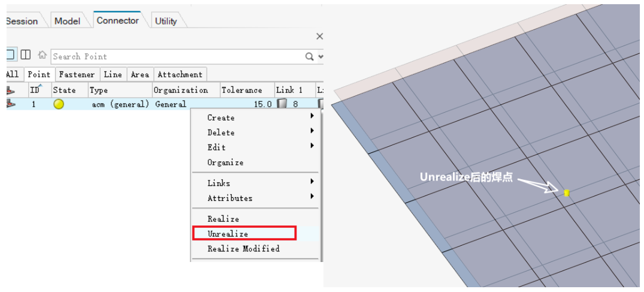Viewport: 644px width, 292px height.
Task: Open the search options dropdown arrow
Action: (321, 56)
